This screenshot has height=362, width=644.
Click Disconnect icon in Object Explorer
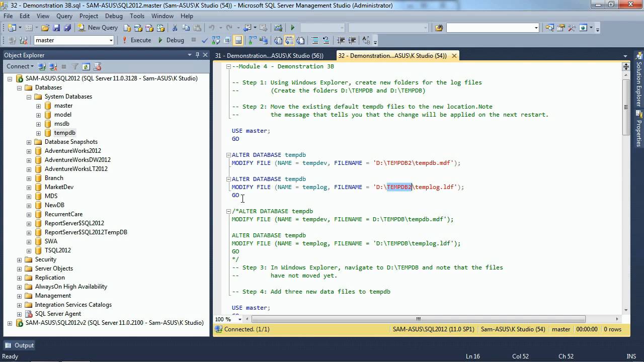52,66
